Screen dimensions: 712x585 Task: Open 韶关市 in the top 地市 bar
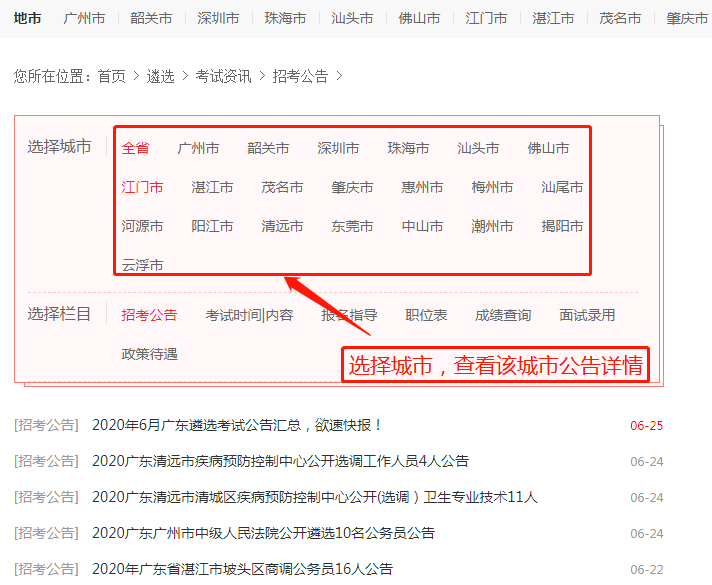tap(151, 18)
